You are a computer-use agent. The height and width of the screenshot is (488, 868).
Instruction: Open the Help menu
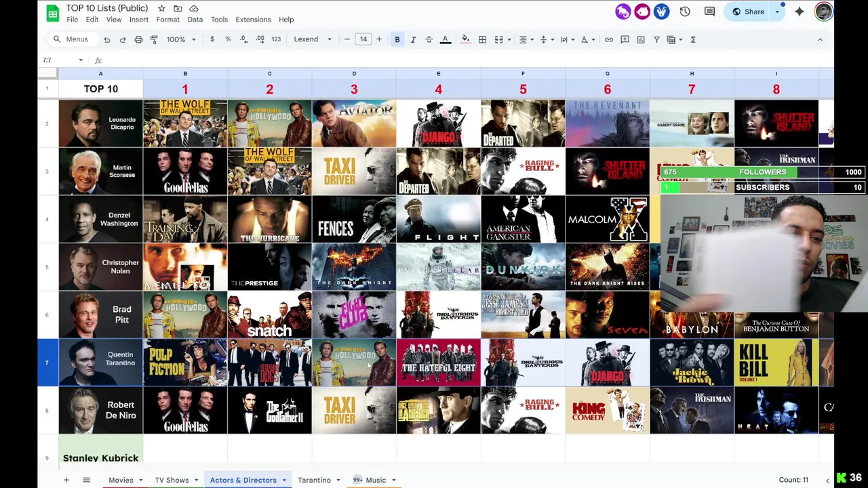(x=286, y=20)
